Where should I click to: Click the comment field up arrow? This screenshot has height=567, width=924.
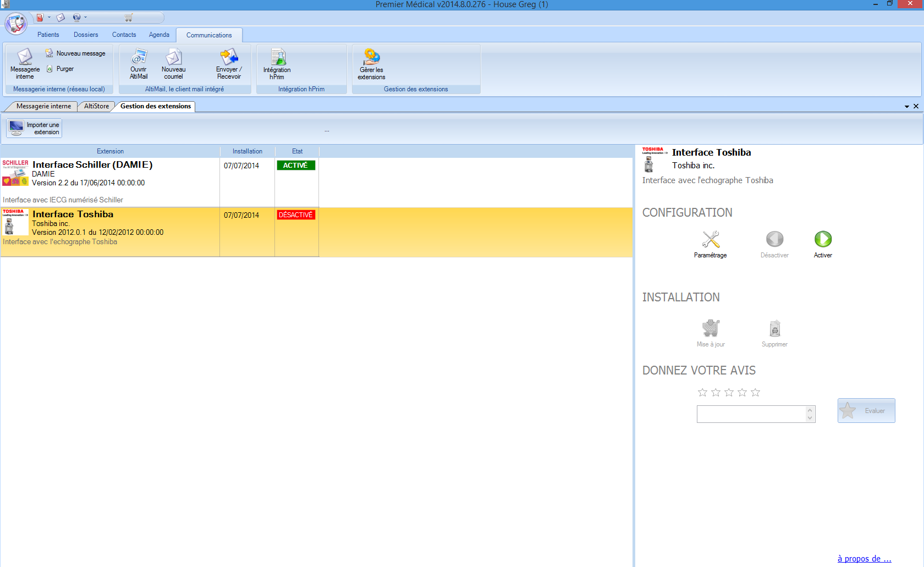pos(810,410)
